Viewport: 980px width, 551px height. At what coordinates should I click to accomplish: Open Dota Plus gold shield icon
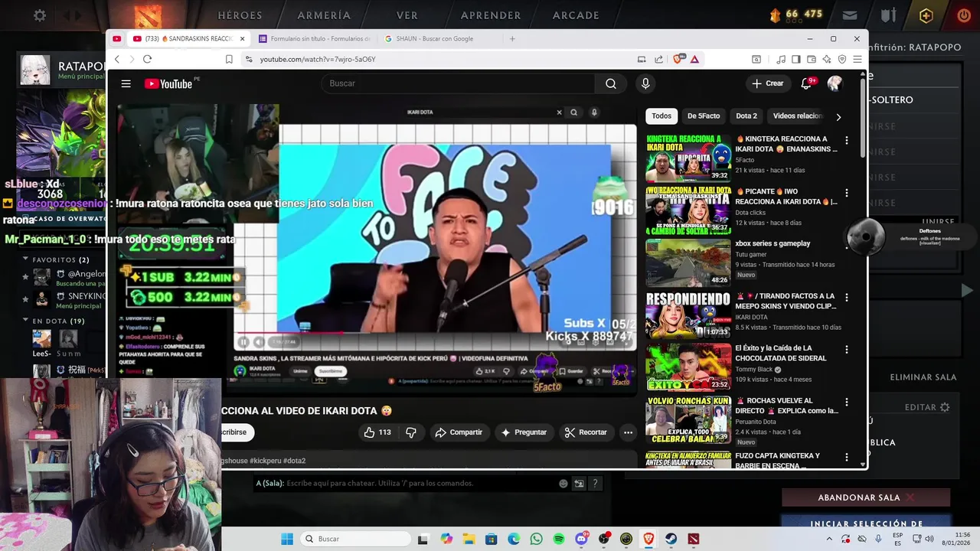click(x=926, y=15)
